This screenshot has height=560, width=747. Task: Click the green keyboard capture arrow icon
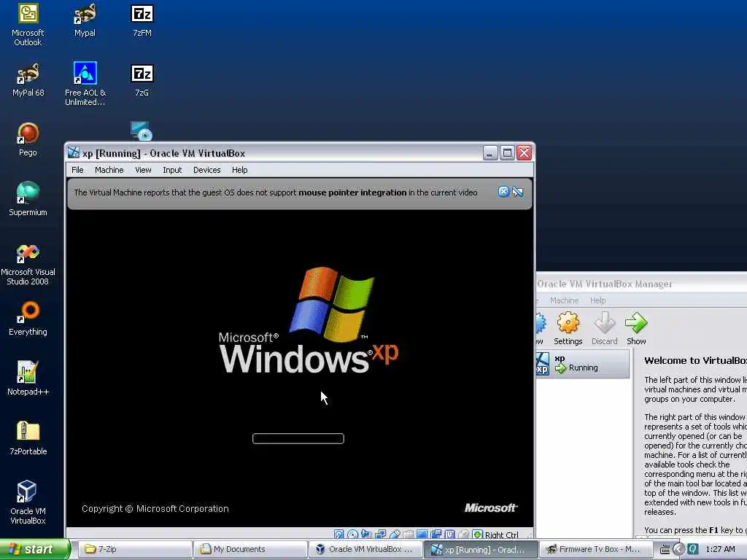(x=477, y=534)
